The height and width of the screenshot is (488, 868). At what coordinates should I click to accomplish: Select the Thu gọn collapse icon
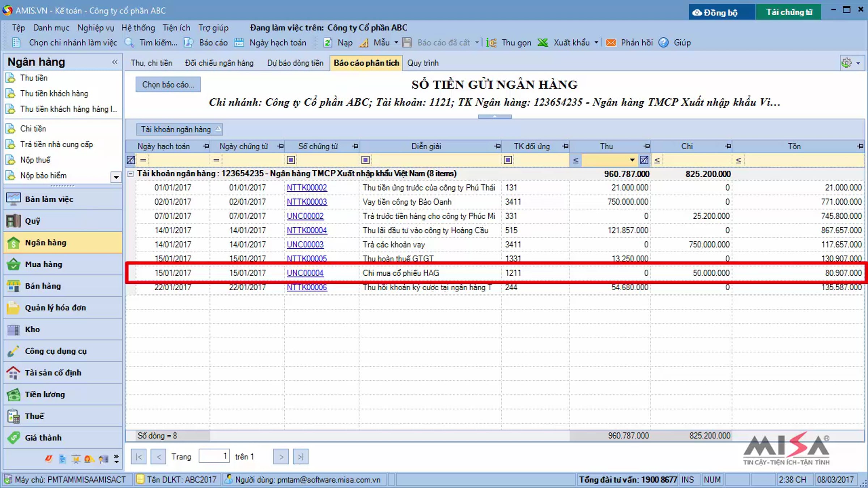coord(491,43)
